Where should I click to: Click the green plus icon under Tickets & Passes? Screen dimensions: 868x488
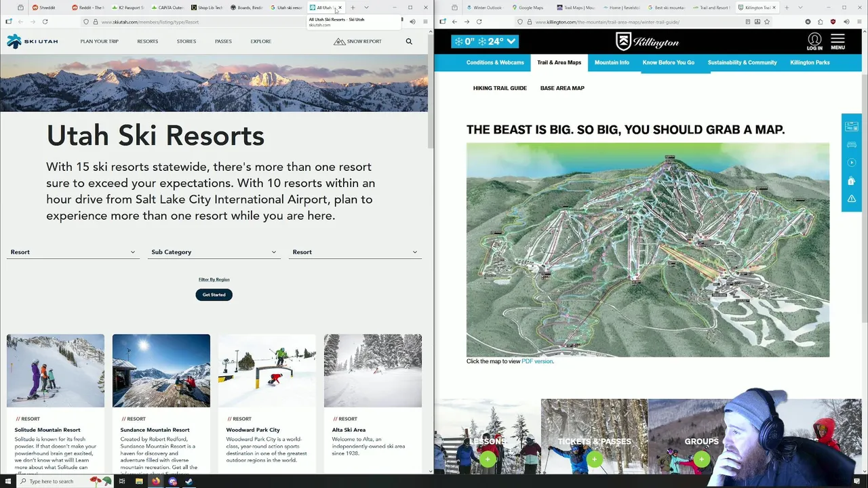point(594,460)
